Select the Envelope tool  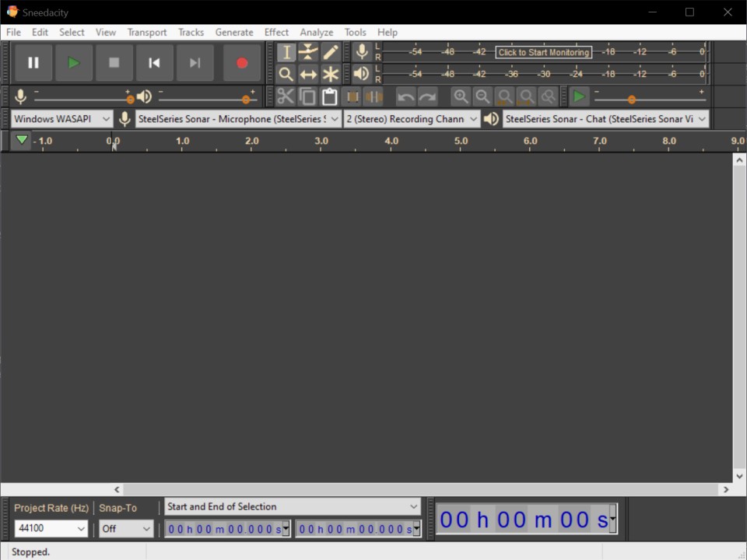pyautogui.click(x=308, y=52)
